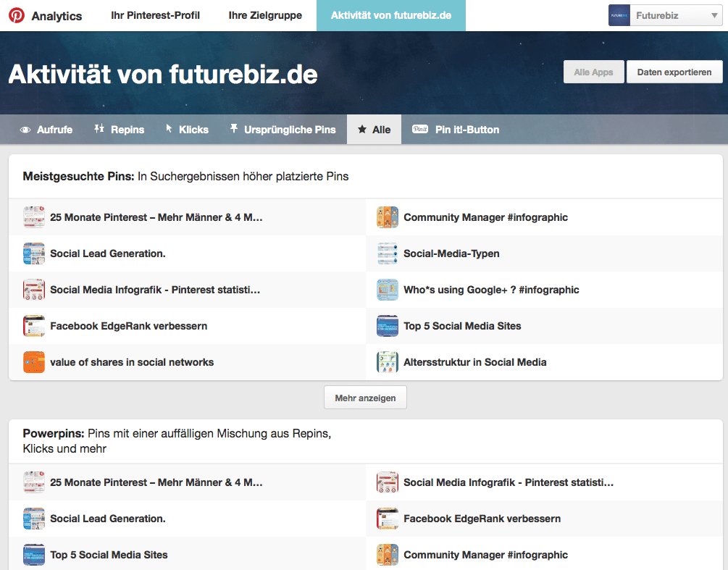The height and width of the screenshot is (570, 728).
Task: Open 'Social-Media-Typen' pin title
Action: pos(451,253)
